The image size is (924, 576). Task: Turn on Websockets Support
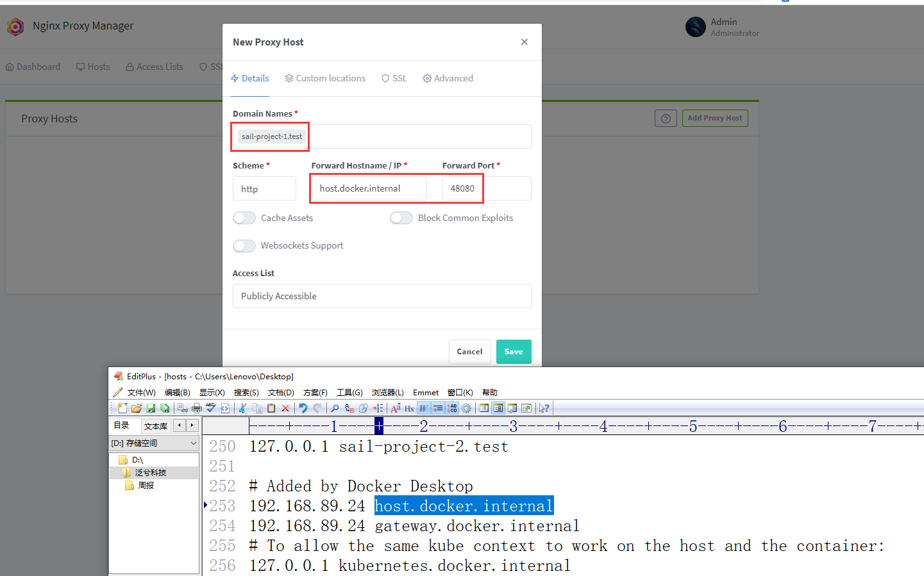244,245
